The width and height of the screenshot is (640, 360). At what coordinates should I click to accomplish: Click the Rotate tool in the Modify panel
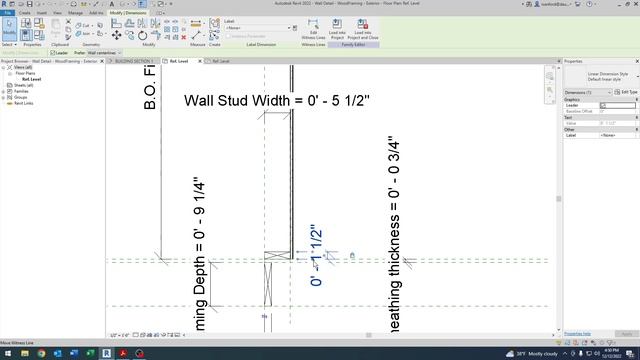point(142,36)
